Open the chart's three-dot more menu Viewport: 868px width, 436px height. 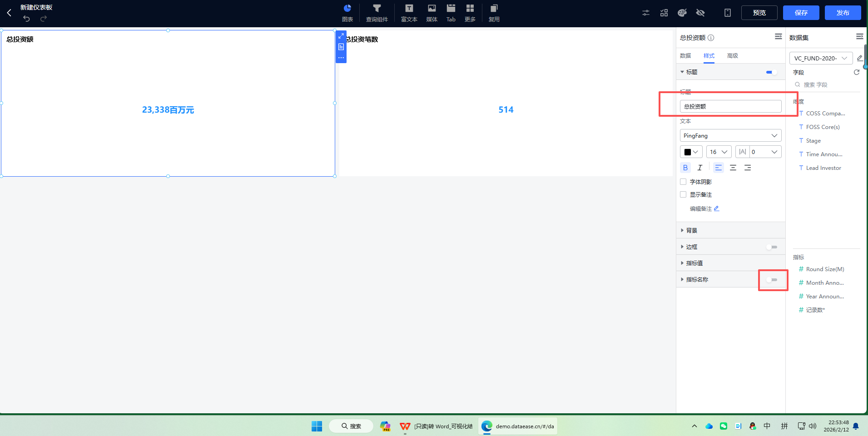(x=341, y=58)
